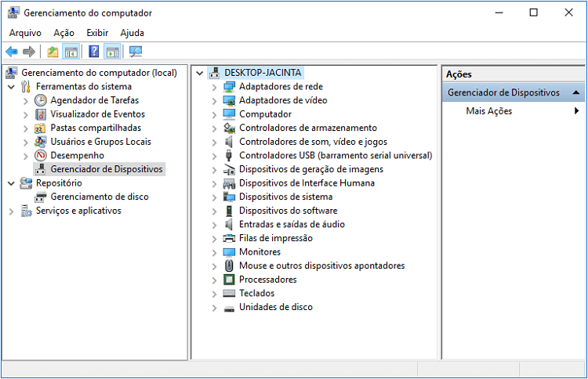
Task: Click the Mouse e outros dispositivos icon
Action: tap(229, 265)
